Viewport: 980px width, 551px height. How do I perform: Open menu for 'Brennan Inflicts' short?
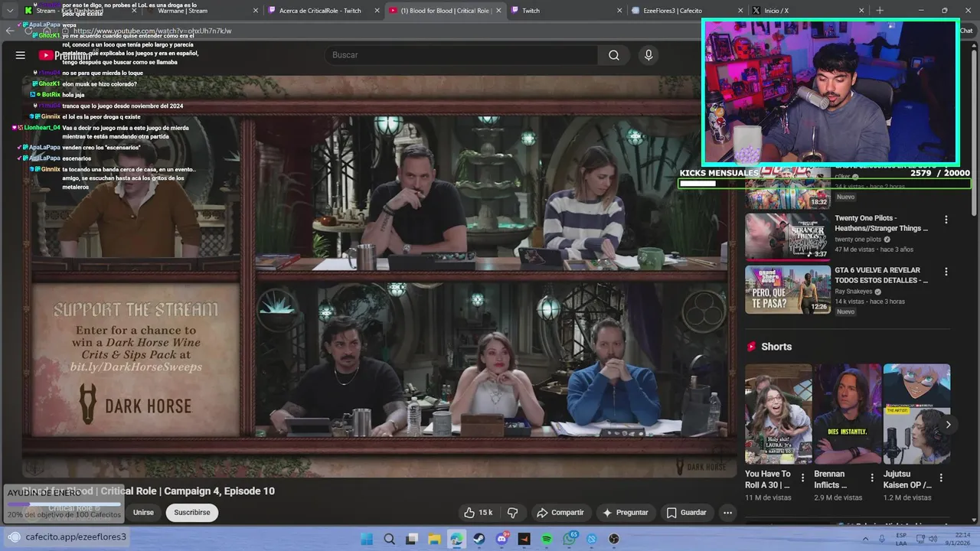[871, 478]
